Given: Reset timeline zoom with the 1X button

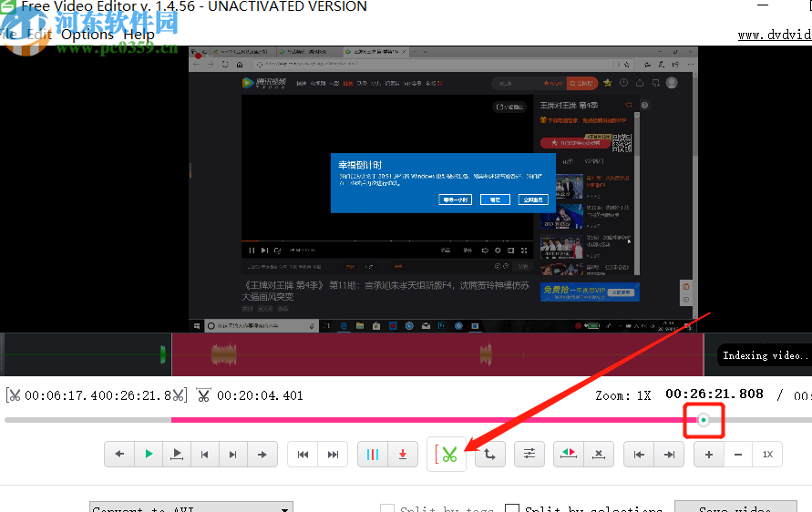Looking at the screenshot, I should tap(767, 454).
